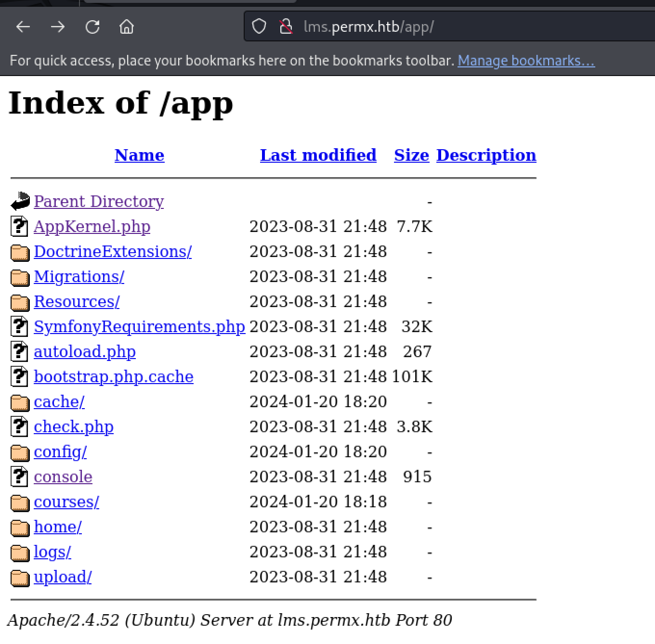Open the config/ directory
This screenshot has height=644, width=655.
[x=60, y=451]
